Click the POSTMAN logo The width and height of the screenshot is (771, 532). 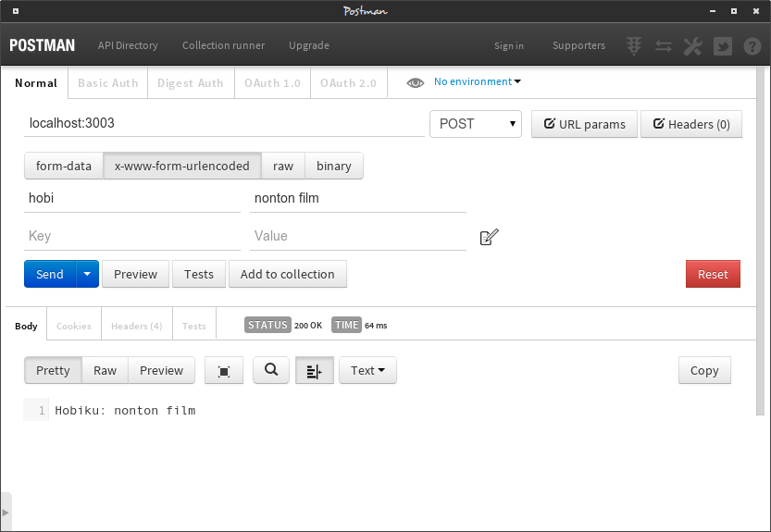[x=43, y=45]
